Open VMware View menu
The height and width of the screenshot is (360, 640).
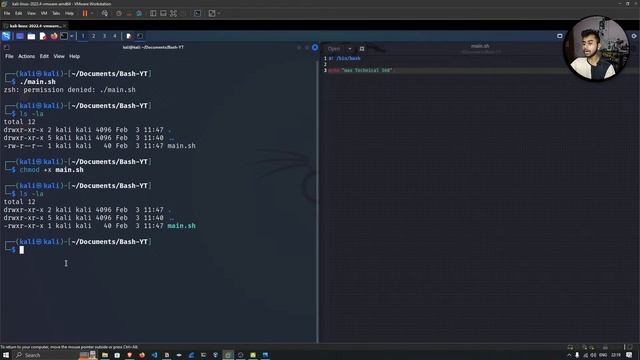(x=31, y=13)
